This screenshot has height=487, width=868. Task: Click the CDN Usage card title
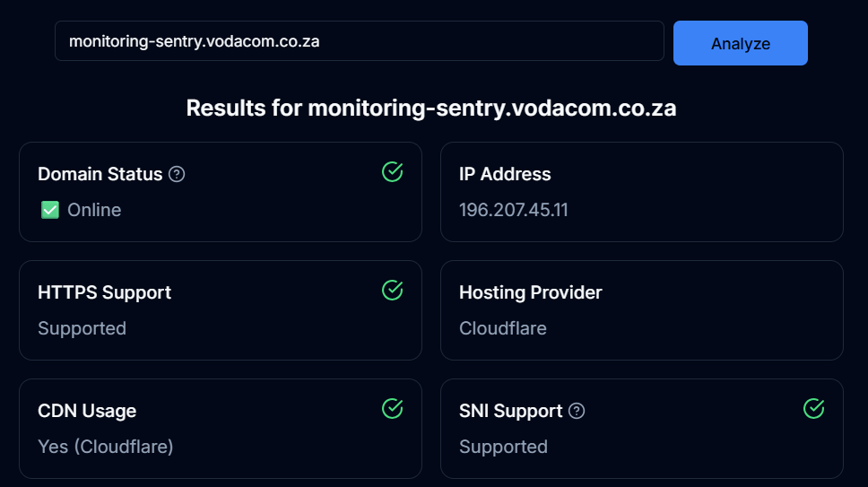[87, 411]
